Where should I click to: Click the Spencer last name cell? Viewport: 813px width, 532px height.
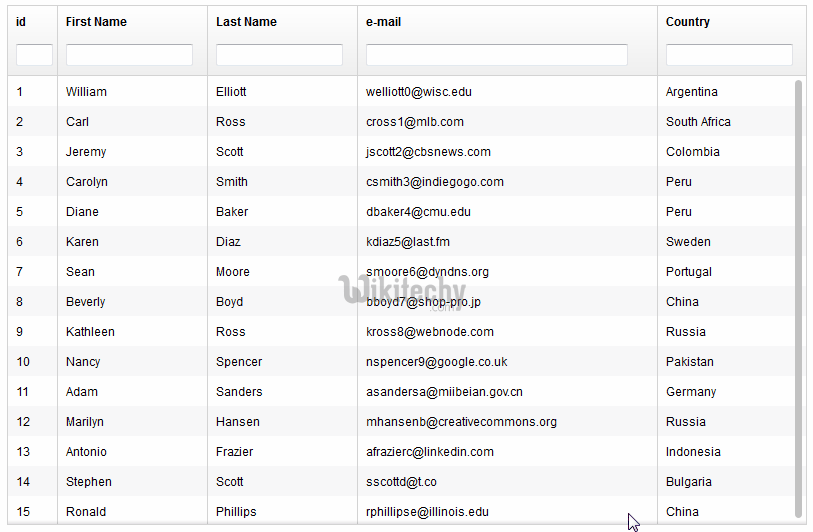point(239,362)
